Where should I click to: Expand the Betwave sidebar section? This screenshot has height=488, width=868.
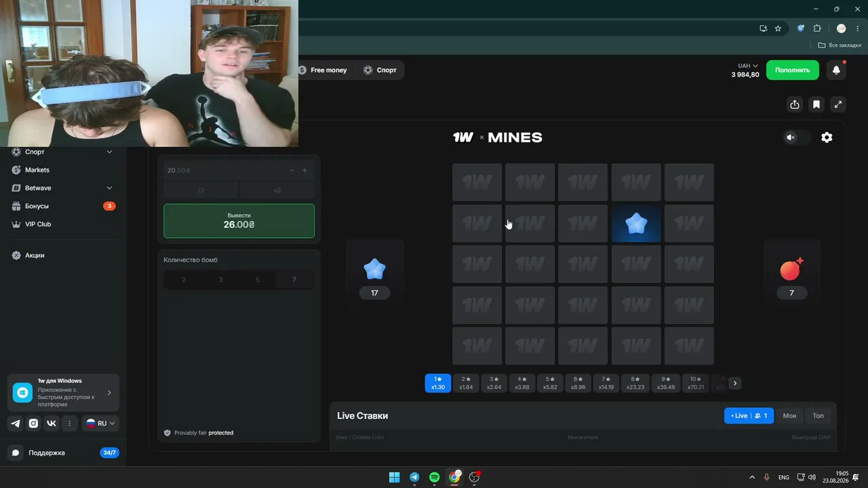click(109, 188)
